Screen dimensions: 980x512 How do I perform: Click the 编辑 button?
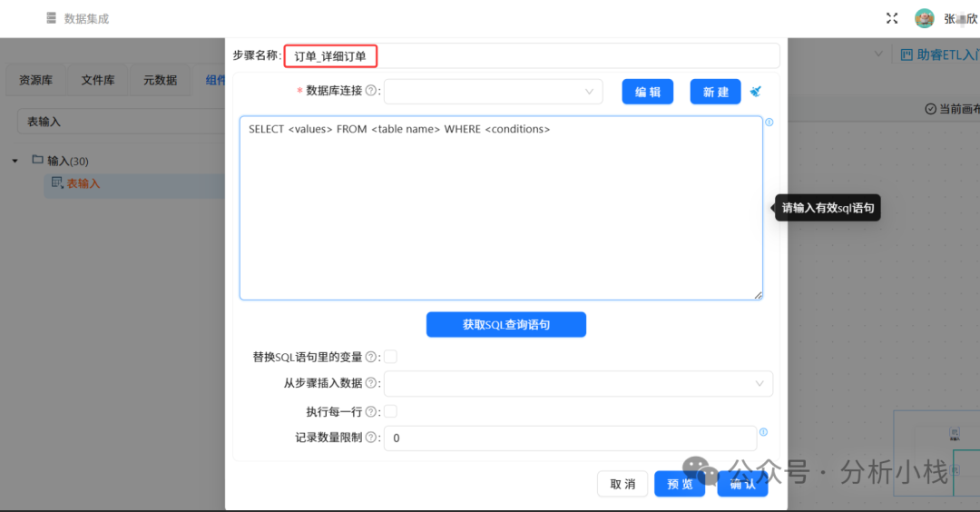point(648,92)
